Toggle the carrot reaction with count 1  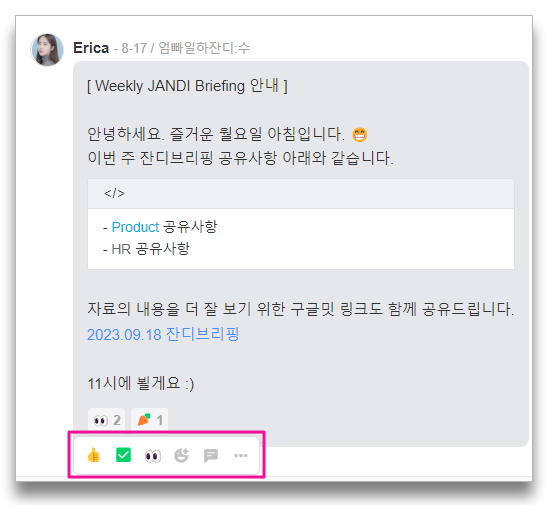pyautogui.click(x=149, y=420)
